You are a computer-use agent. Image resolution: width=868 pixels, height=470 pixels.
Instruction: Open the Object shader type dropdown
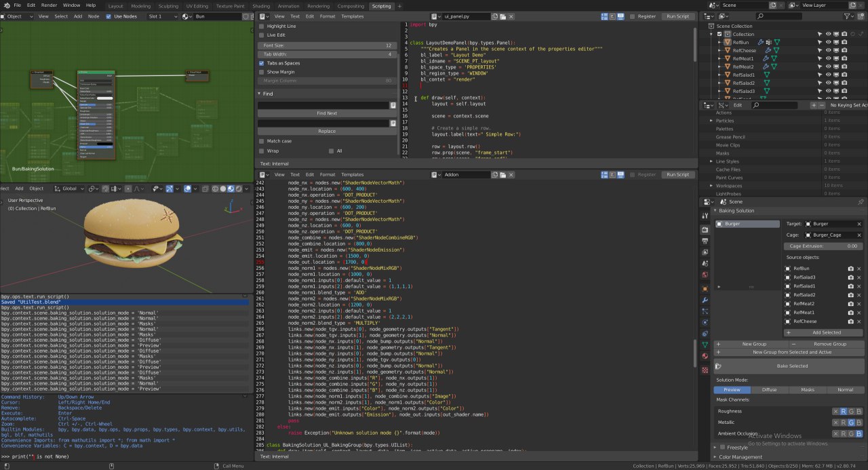(16, 16)
